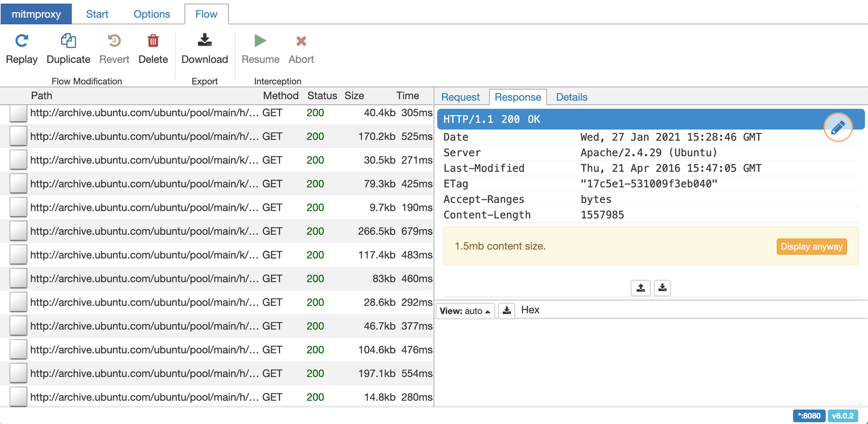This screenshot has width=868, height=424.
Task: Click the red Abort icon
Action: pyautogui.click(x=301, y=41)
